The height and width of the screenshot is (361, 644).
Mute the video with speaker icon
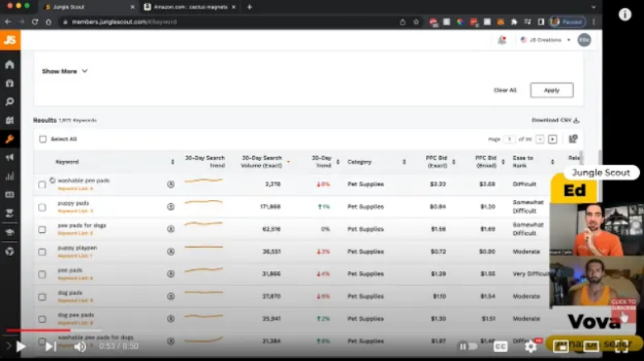(80, 347)
